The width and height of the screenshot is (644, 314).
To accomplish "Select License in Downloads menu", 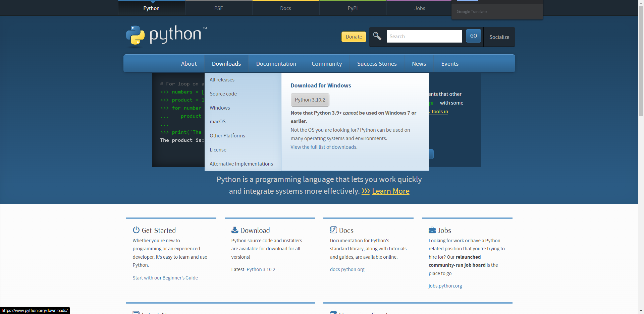I will (243, 150).
